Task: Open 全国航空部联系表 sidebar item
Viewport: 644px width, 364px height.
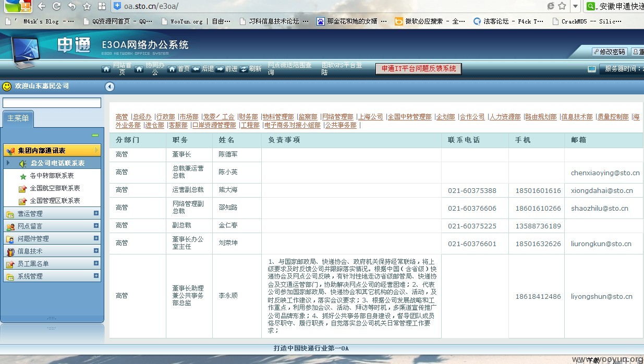Action: 55,188
